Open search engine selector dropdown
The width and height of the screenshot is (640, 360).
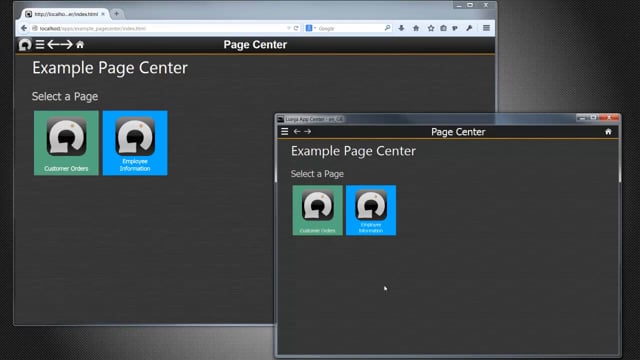[x=311, y=28]
